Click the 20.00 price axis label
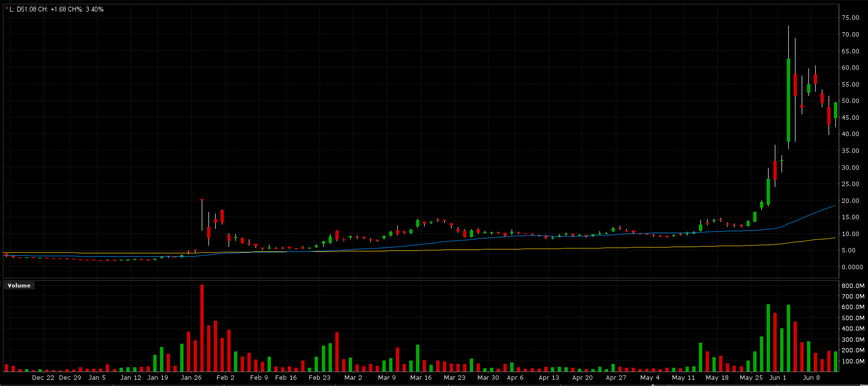The width and height of the screenshot is (868, 386). pos(850,201)
